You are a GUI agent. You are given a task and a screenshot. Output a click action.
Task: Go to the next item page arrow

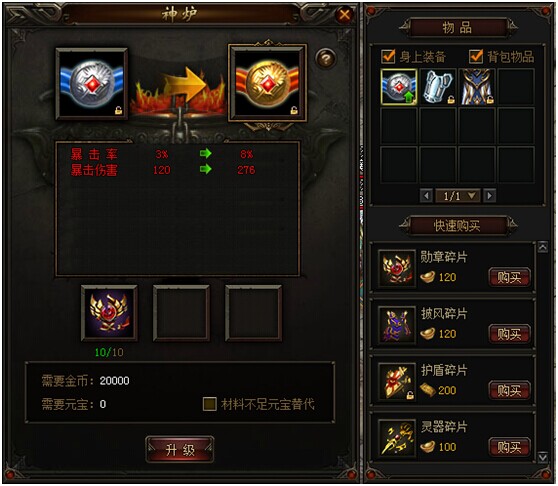coord(490,196)
